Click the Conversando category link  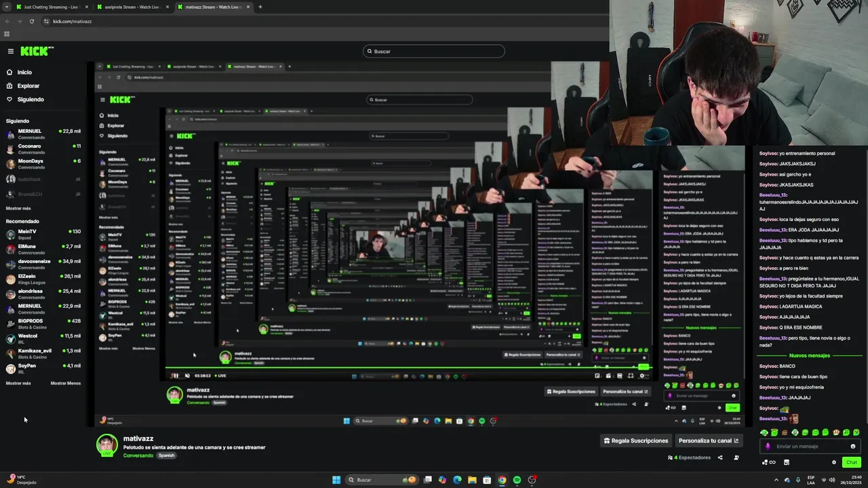[x=138, y=455]
